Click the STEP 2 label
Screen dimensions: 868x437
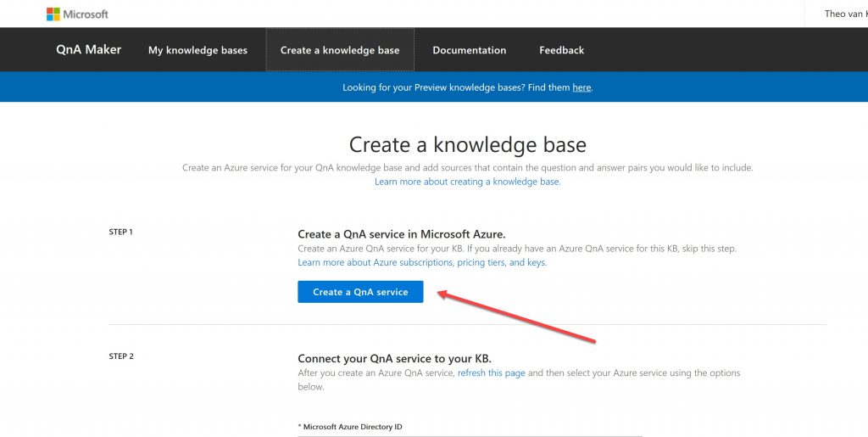(x=121, y=356)
